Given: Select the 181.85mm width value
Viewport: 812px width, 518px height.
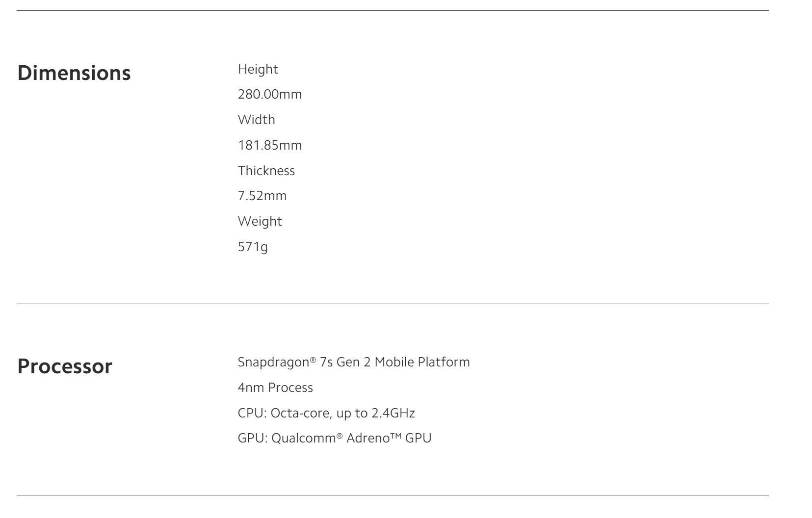Looking at the screenshot, I should [269, 145].
